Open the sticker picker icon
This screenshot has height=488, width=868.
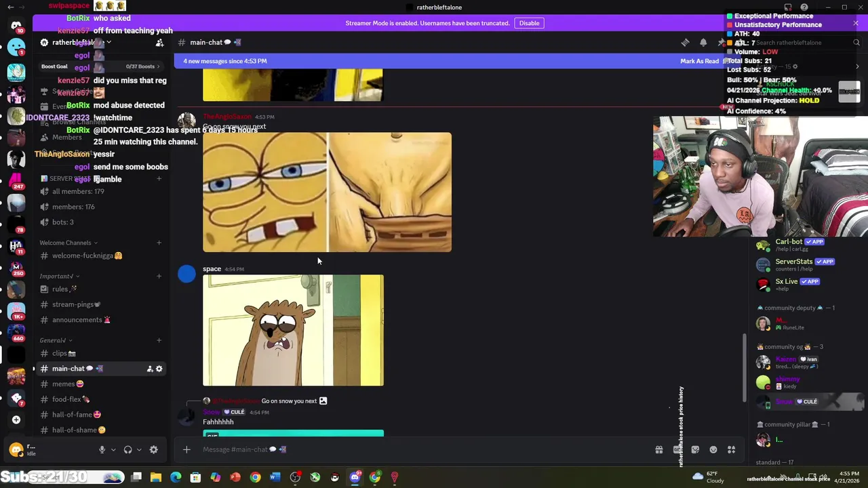pos(695,449)
